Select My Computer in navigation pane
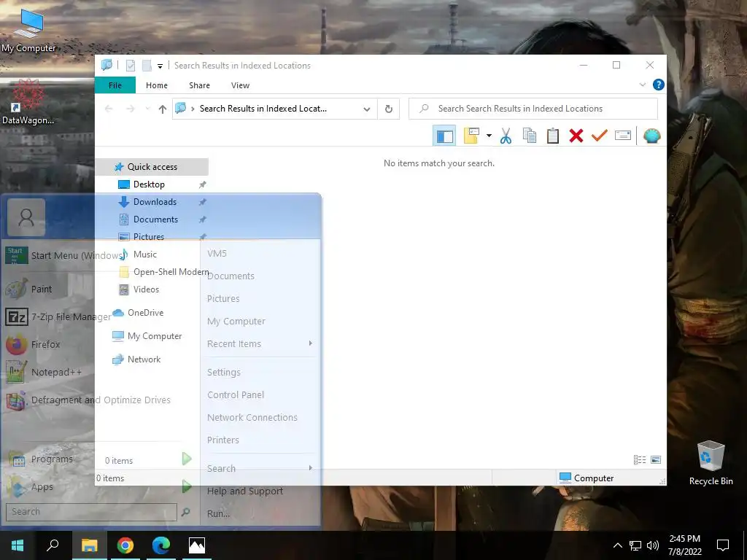747x560 pixels. [x=155, y=336]
